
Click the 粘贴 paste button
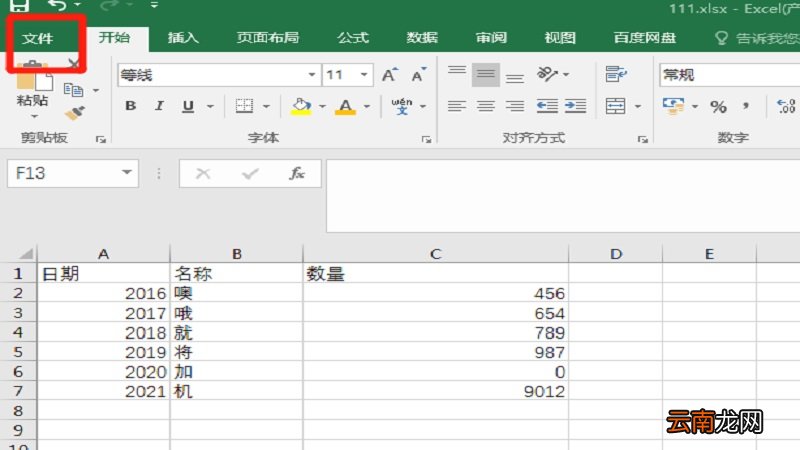tap(32, 90)
